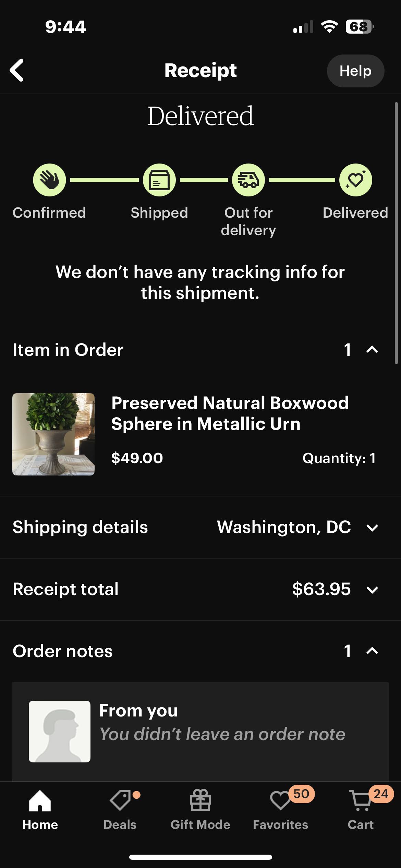Open the Cart icon
This screenshot has height=868, width=401.
coord(361,800)
